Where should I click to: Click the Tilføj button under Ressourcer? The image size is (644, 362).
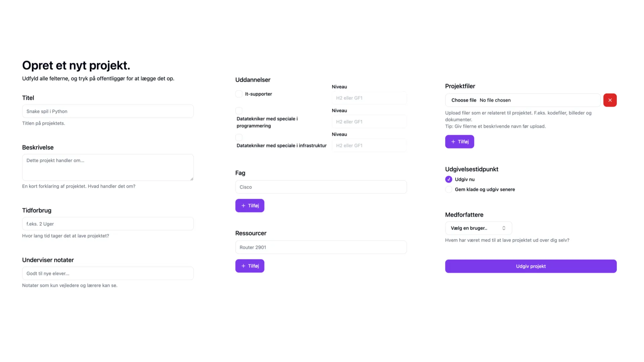250,266
